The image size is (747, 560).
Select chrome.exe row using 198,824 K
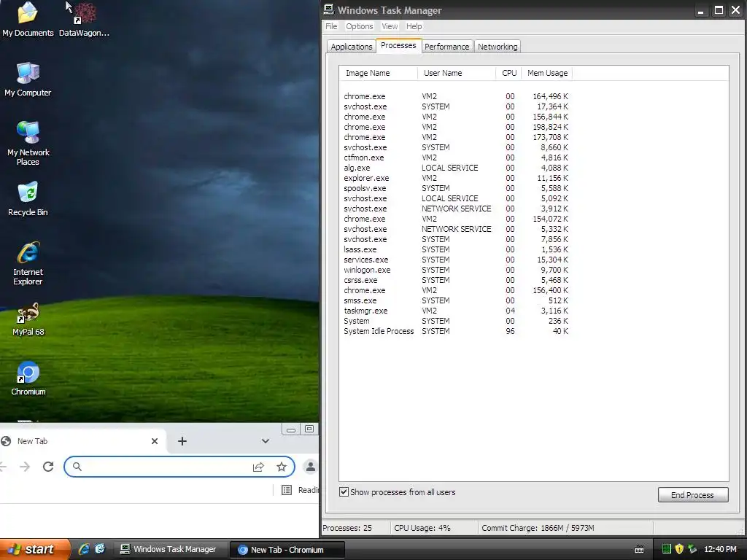tap(456, 127)
